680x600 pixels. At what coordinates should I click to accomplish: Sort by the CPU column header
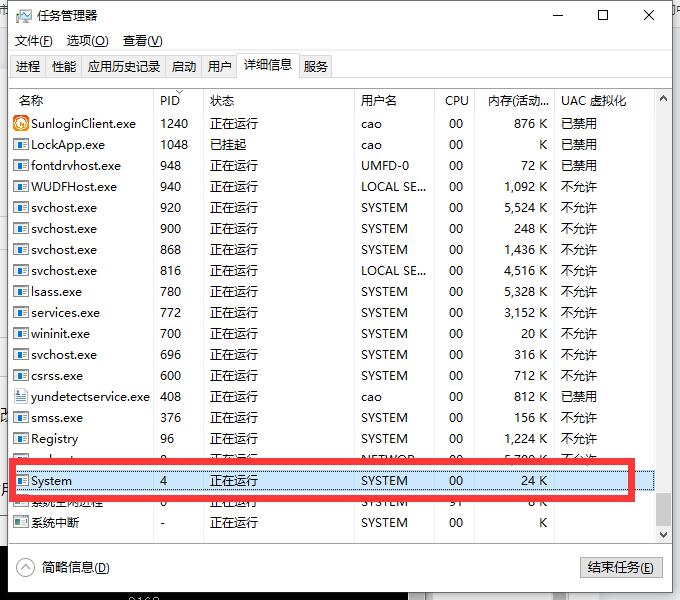[454, 101]
